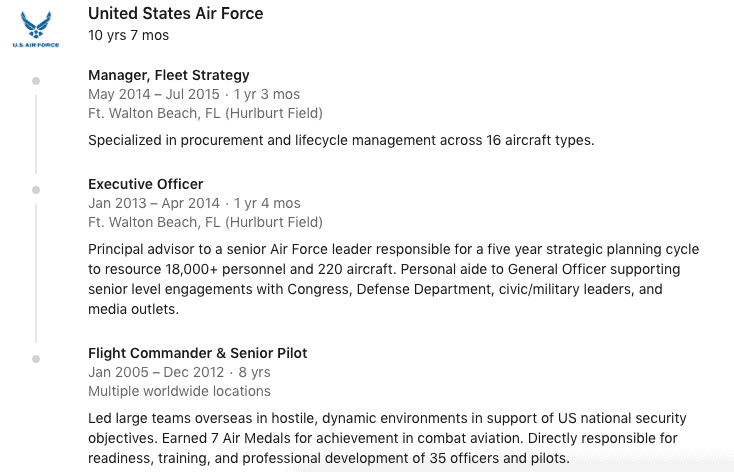This screenshot has width=734, height=472.
Task: Click the Principal advisor description paragraph
Action: click(393, 279)
